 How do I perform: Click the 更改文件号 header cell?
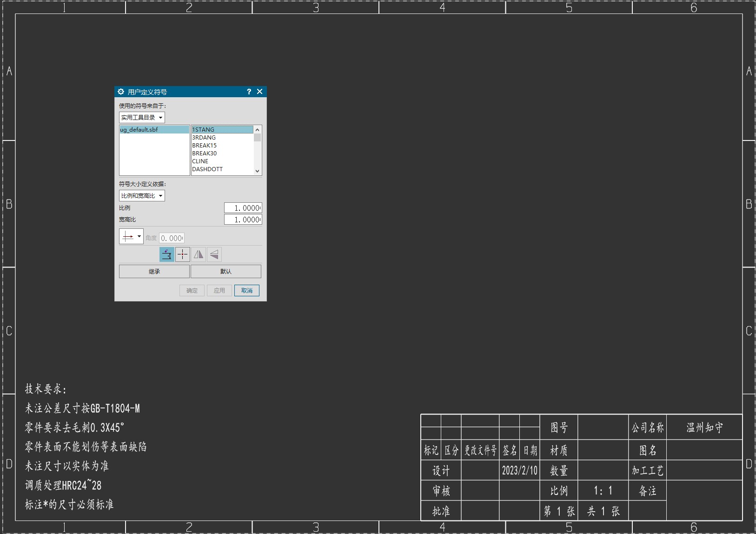click(x=480, y=450)
